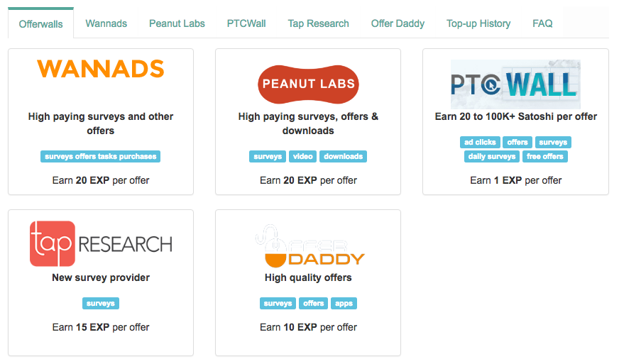Screen dimensions: 619x364
Task: Go to the Offer Daddy tab
Action: coord(398,23)
